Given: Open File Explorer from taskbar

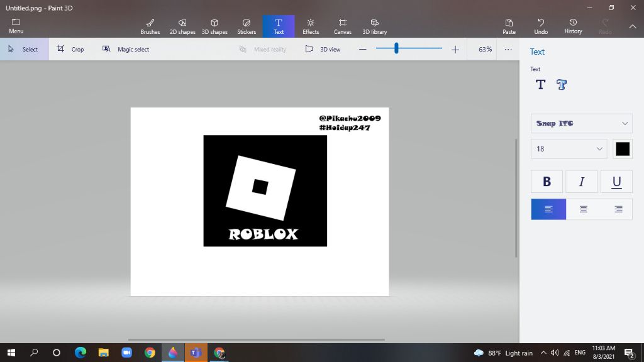Looking at the screenshot, I should pyautogui.click(x=104, y=353).
